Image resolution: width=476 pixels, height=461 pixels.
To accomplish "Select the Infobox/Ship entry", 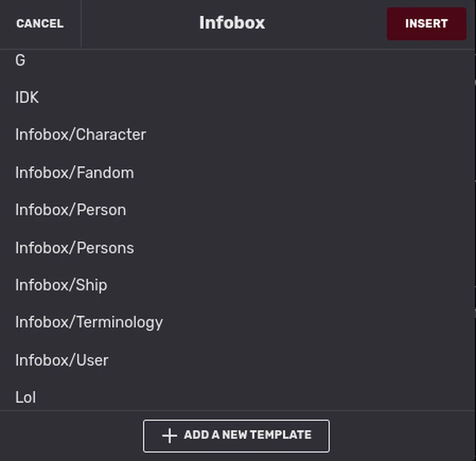I will tap(61, 285).
